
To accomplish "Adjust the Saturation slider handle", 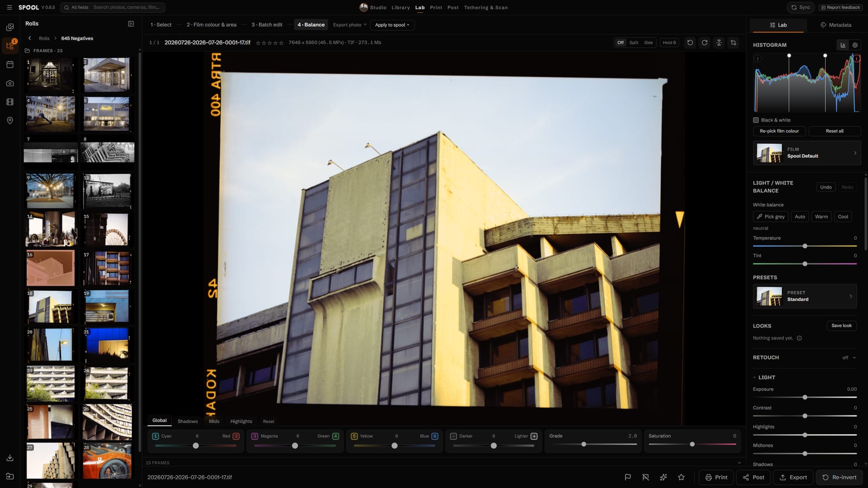I will [x=692, y=444].
